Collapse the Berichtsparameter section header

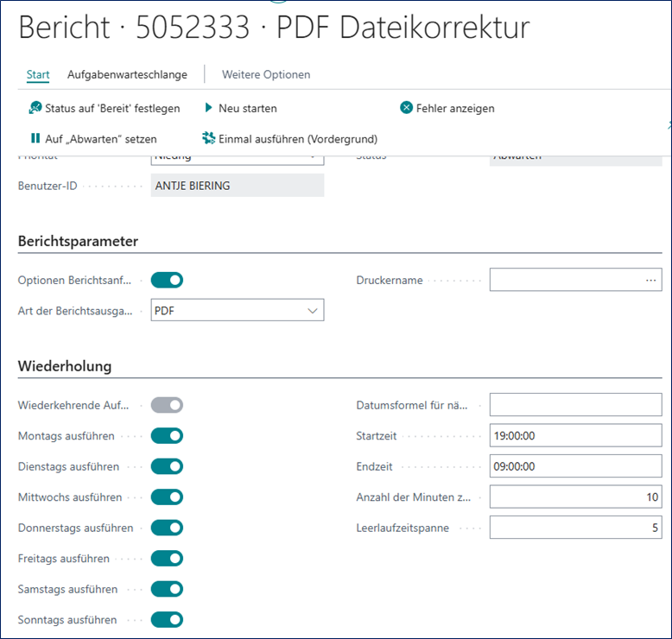[x=78, y=241]
